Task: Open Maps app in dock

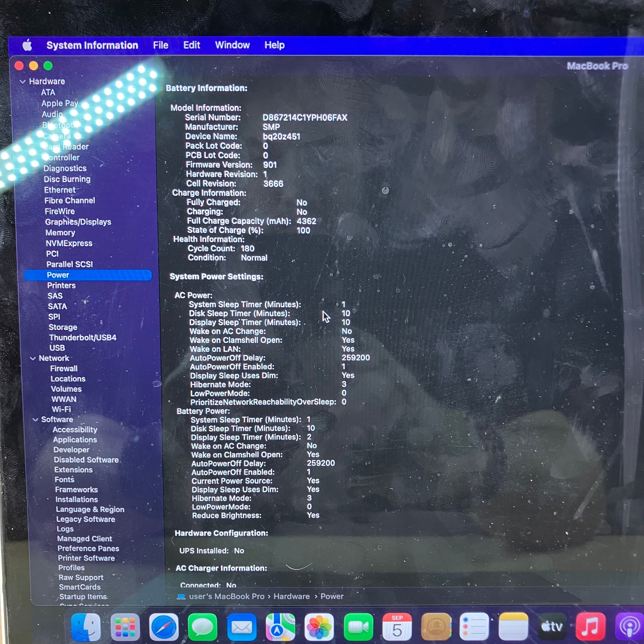Action: pyautogui.click(x=280, y=627)
